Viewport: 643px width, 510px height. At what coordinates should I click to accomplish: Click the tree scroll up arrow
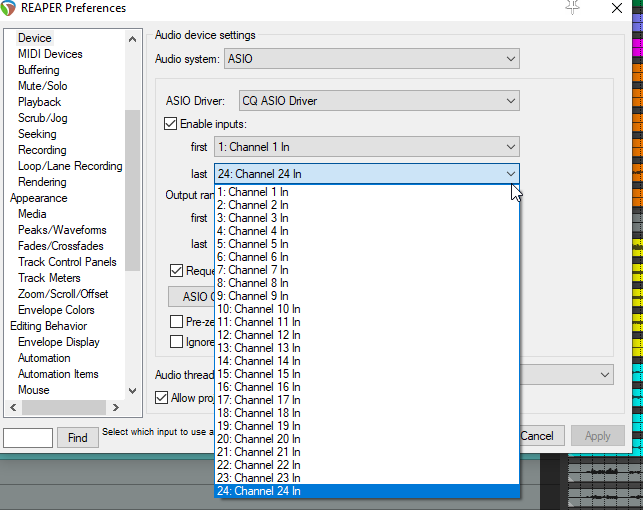coord(132,39)
